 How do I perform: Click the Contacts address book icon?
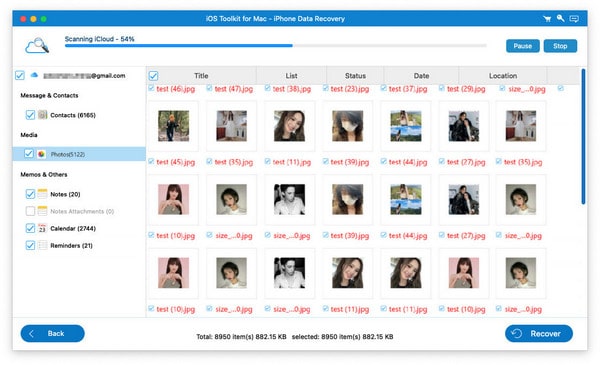42,115
